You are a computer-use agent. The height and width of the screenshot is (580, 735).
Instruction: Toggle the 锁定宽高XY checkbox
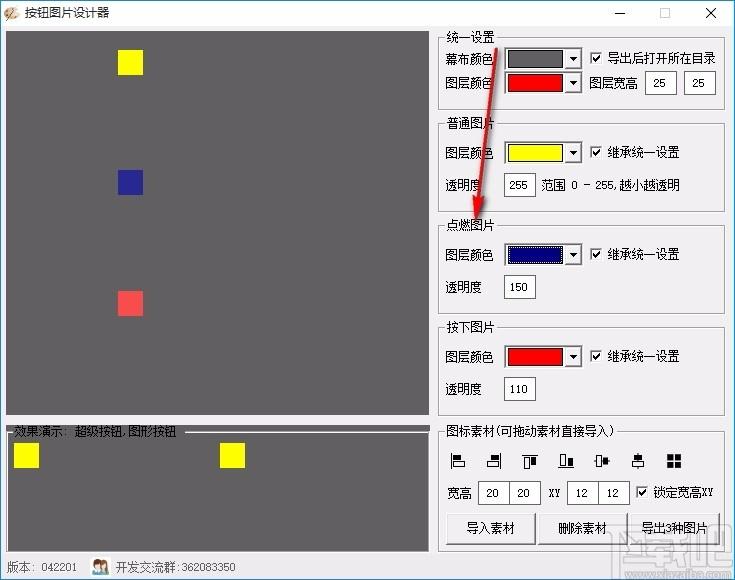(x=642, y=492)
